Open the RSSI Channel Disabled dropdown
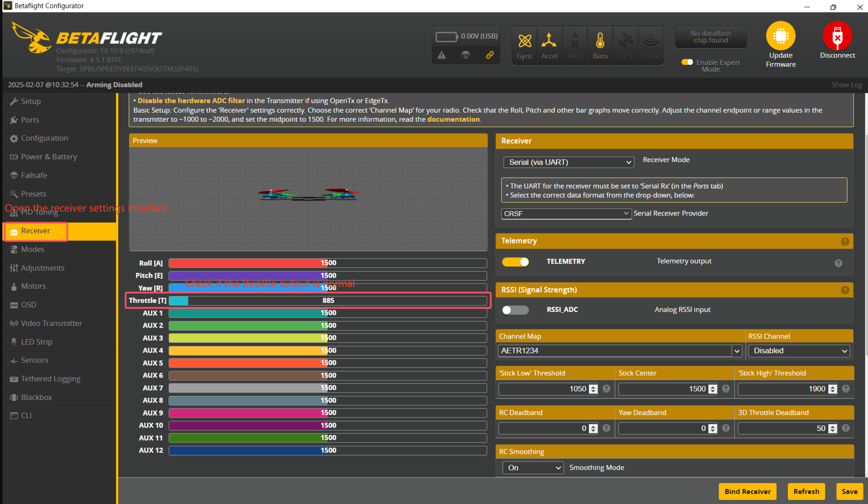 click(x=799, y=351)
